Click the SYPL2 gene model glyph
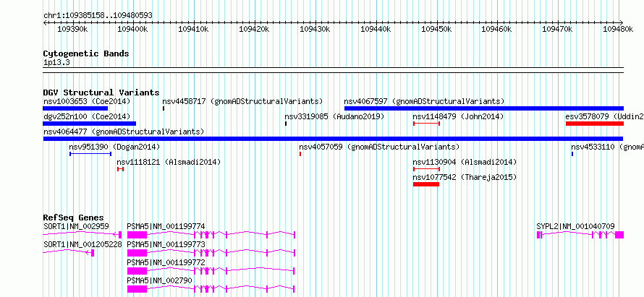 click(x=580, y=235)
